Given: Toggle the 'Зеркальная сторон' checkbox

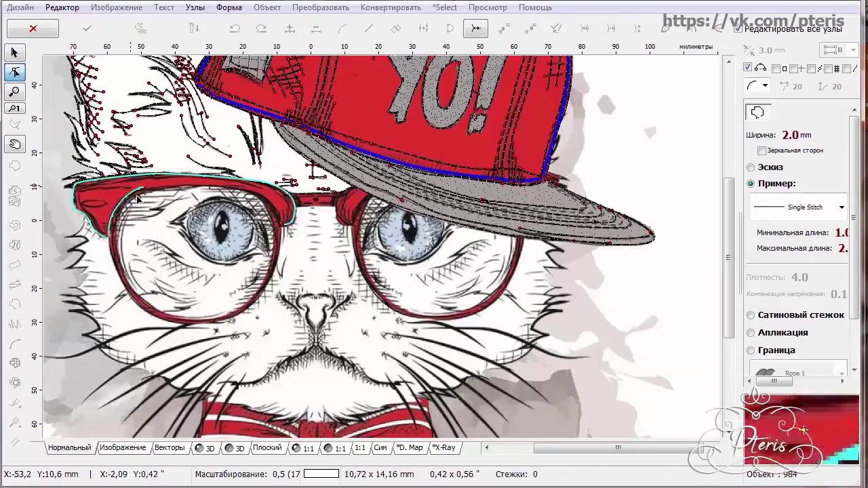Looking at the screenshot, I should [762, 150].
